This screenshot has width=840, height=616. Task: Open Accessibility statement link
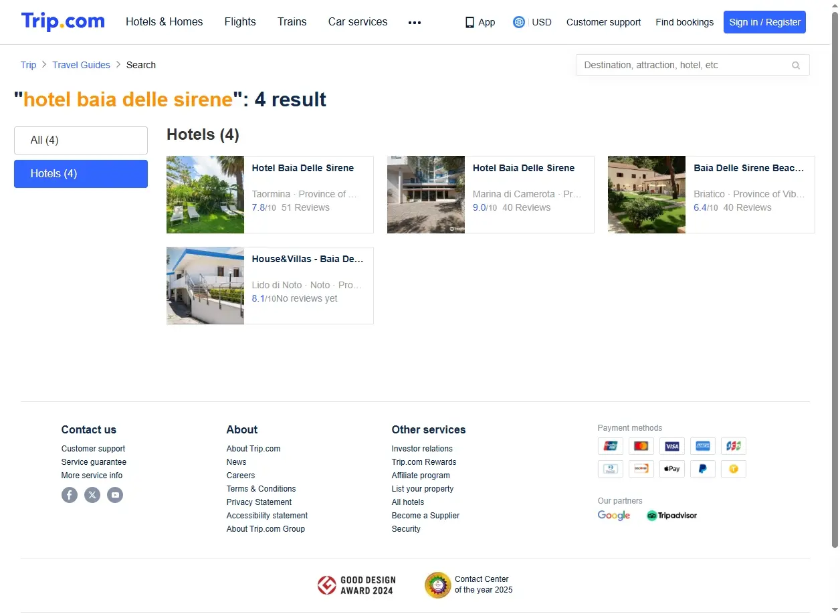pyautogui.click(x=267, y=516)
